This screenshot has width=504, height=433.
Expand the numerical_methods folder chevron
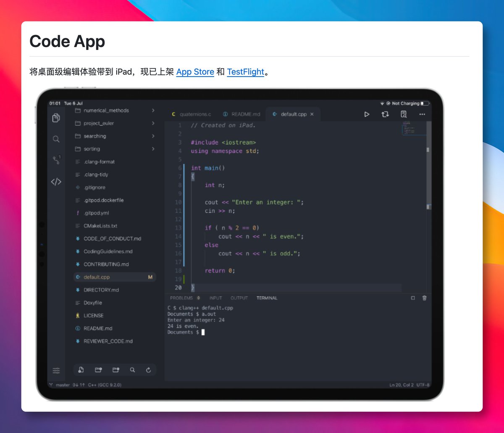click(x=153, y=111)
